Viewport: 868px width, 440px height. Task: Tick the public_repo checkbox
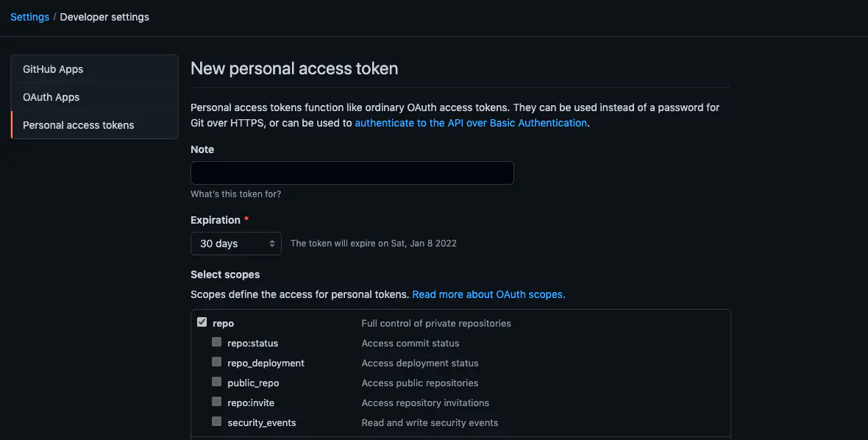pyautogui.click(x=217, y=382)
